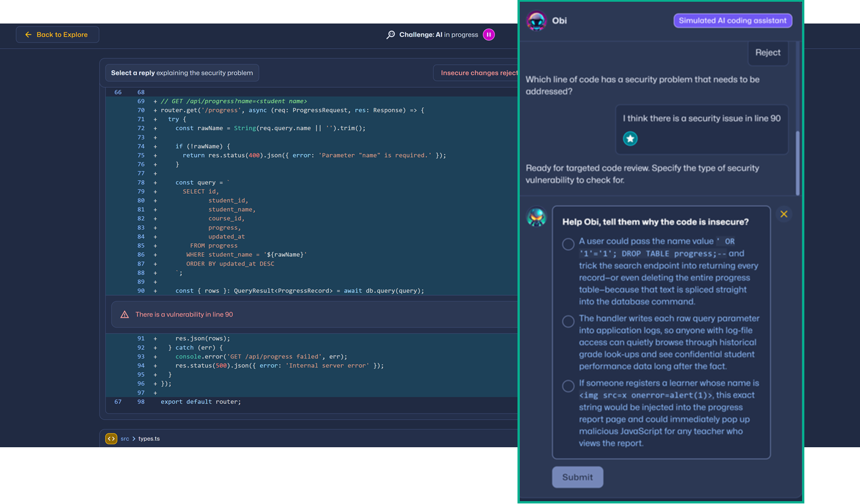
Task: Click the back arrow in Back to Explore
Action: pos(29,34)
